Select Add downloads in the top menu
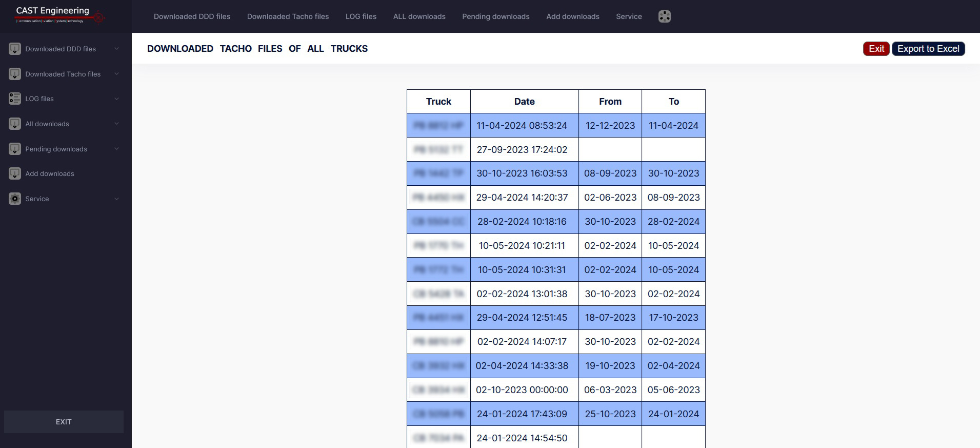 click(572, 16)
